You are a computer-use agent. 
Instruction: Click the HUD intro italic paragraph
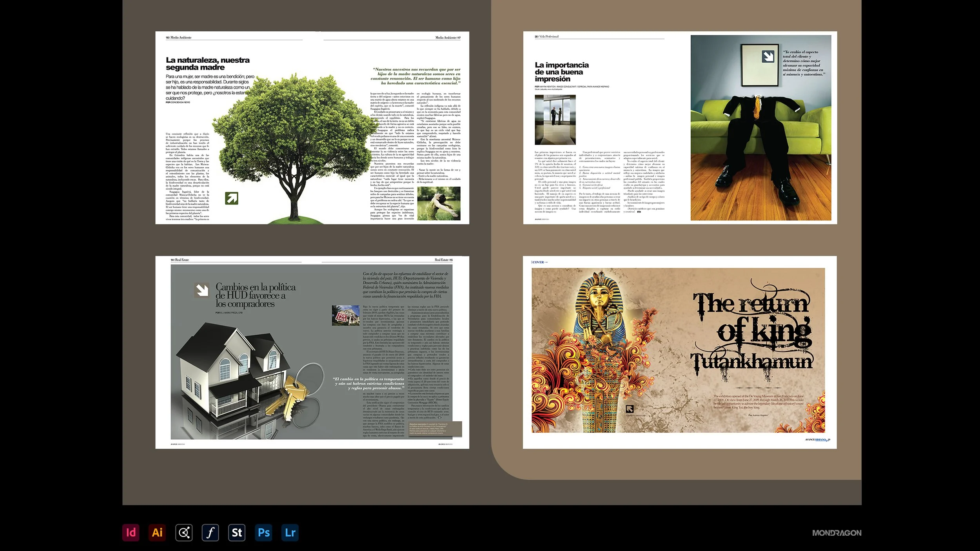coord(405,285)
